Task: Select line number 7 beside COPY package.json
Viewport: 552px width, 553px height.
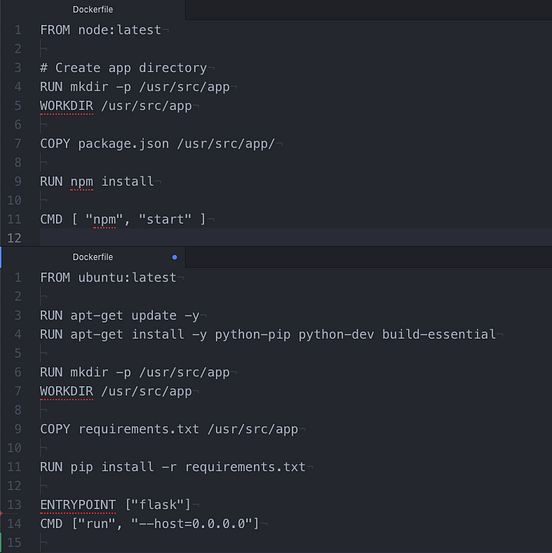Action: 18,144
